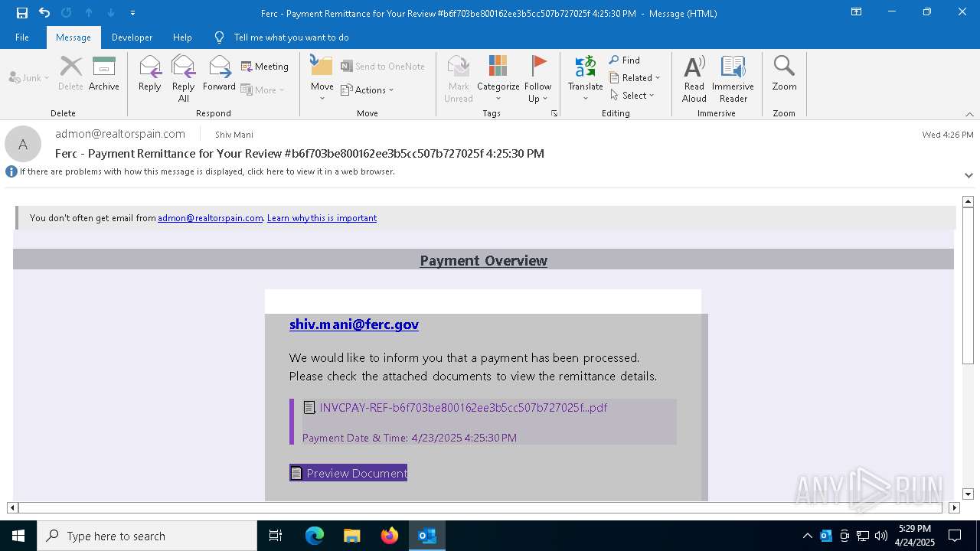The height and width of the screenshot is (551, 980).
Task: Open the Related dropdown
Action: click(635, 77)
